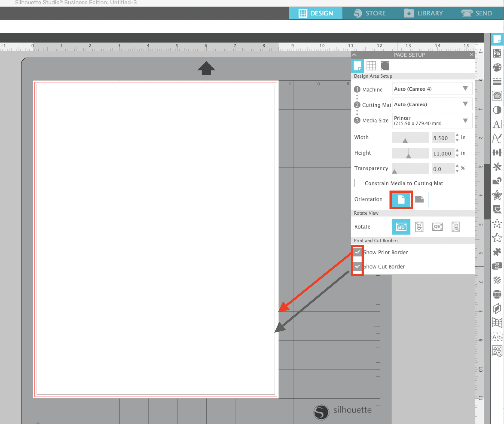504x424 pixels.
Task: Click the Height value input field
Action: pos(443,153)
